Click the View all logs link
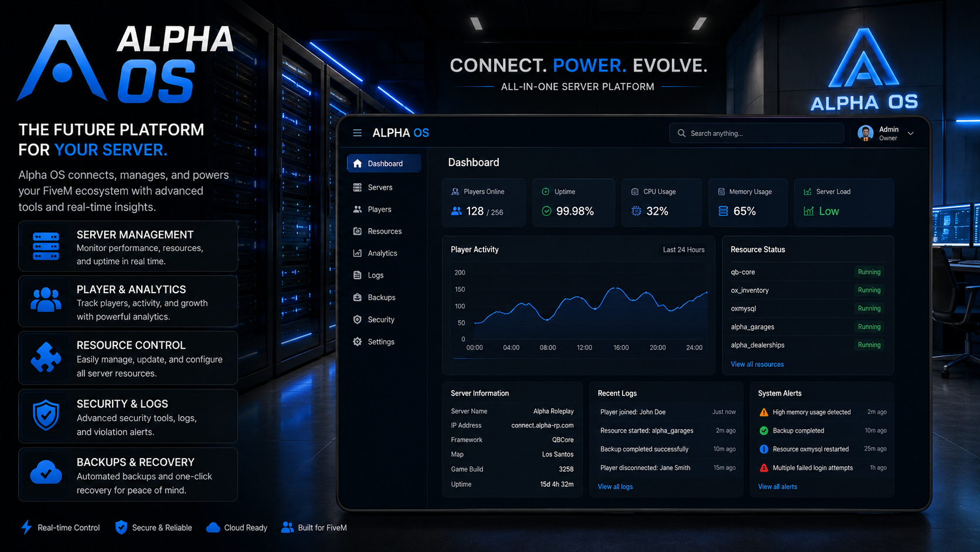This screenshot has height=552, width=980. [615, 487]
